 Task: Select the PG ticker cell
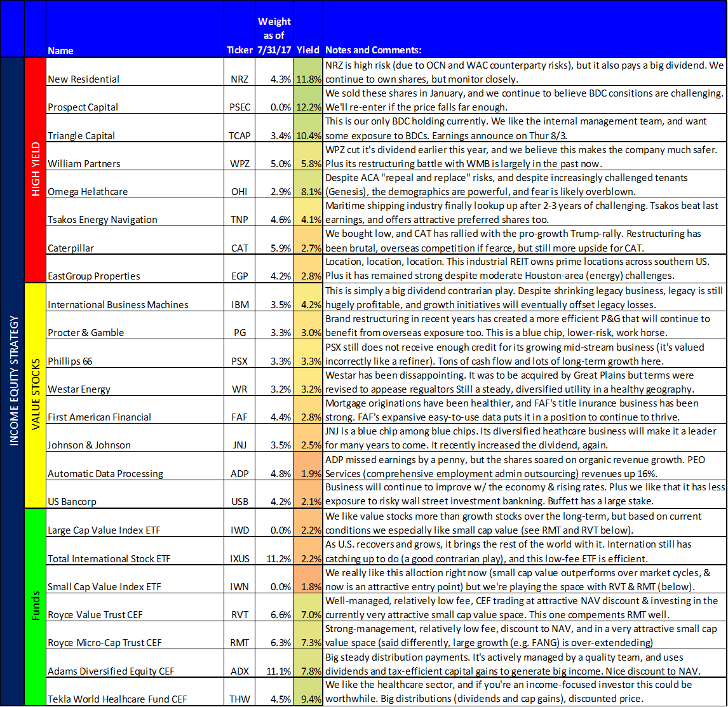[239, 325]
